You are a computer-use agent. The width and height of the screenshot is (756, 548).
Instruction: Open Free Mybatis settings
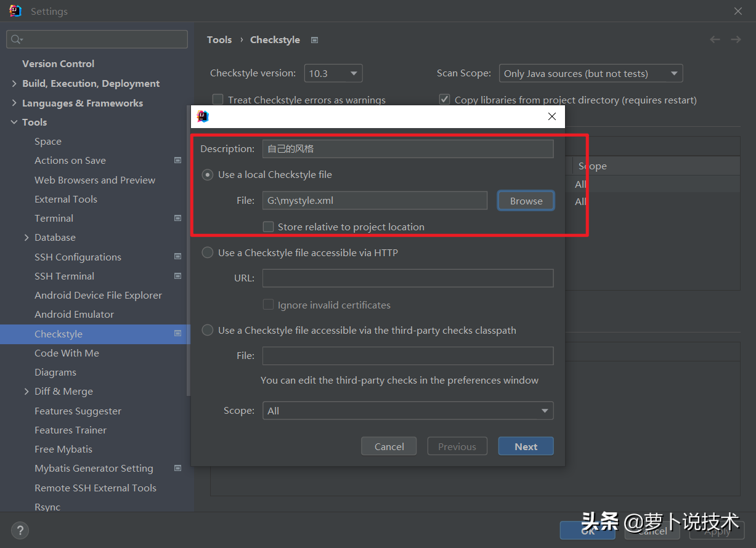tap(63, 449)
